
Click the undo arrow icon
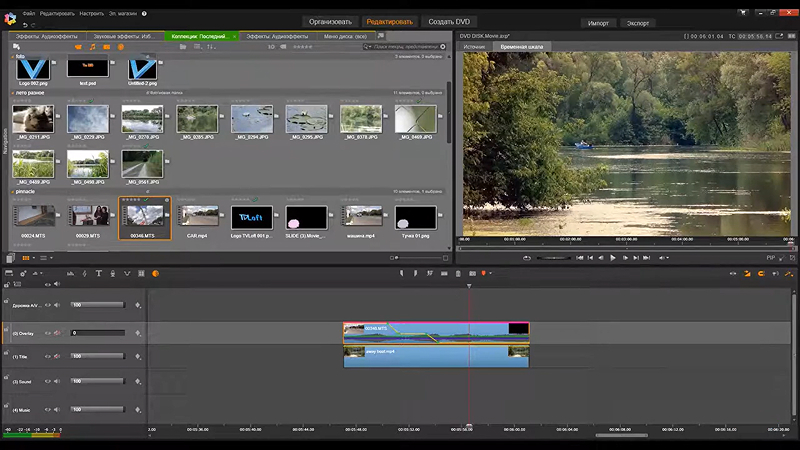click(x=25, y=25)
